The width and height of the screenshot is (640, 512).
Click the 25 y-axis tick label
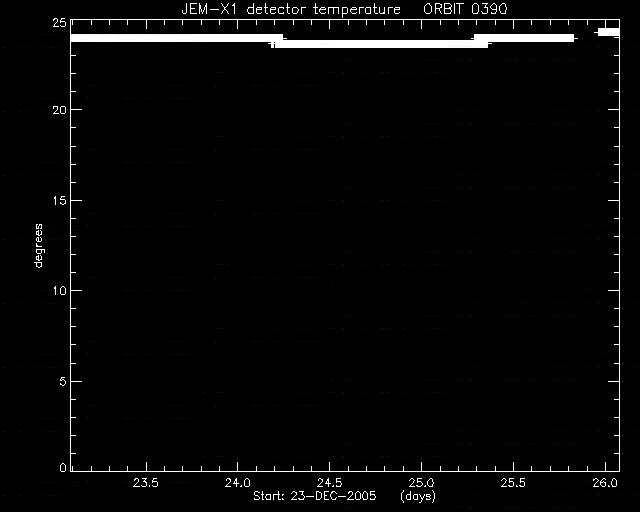coord(60,22)
